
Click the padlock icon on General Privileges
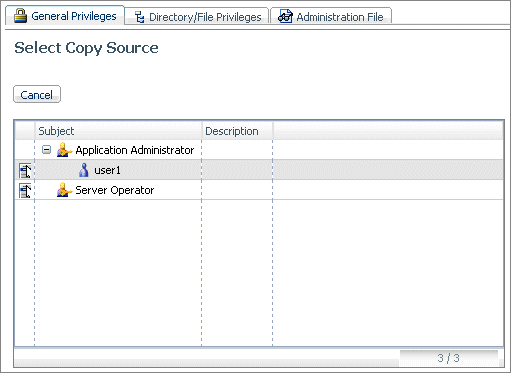tap(20, 16)
